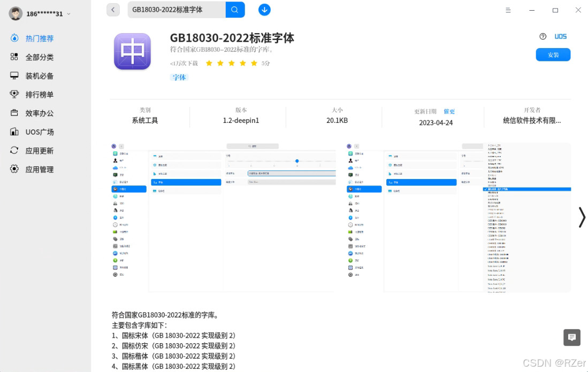Click the 5分 rating score text
The height and width of the screenshot is (372, 588).
pyautogui.click(x=265, y=63)
